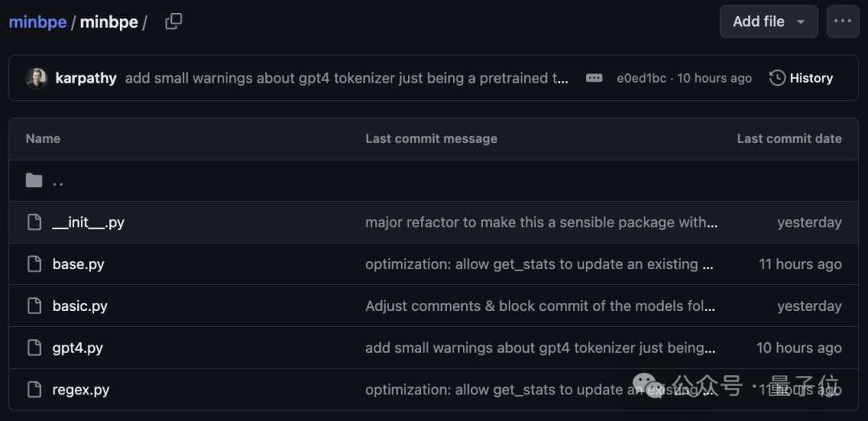Click the basic.py file icon
The image size is (868, 421).
[34, 306]
